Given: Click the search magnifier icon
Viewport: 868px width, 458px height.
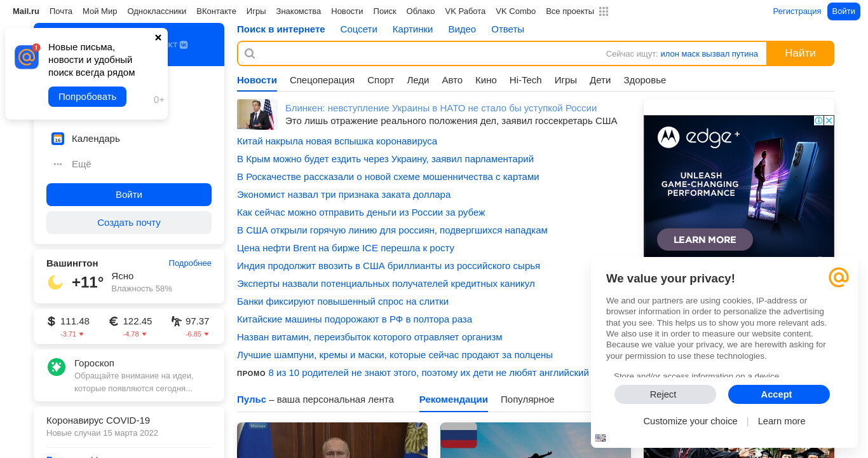Looking at the screenshot, I should click(x=250, y=53).
